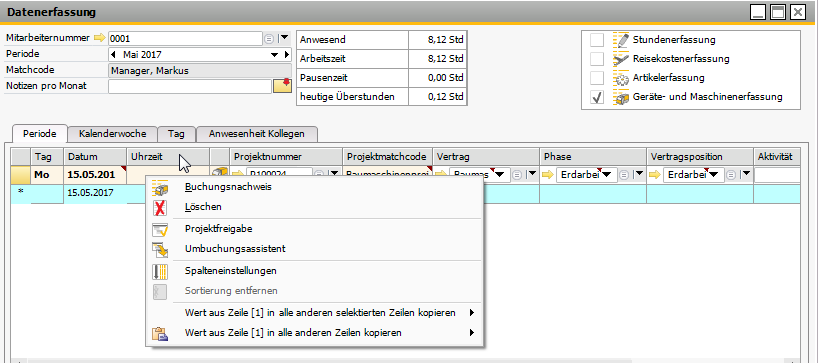Viewport: 818px width, 363px height.
Task: Select the date cell 15.05.2017 in new row
Action: click(x=95, y=193)
